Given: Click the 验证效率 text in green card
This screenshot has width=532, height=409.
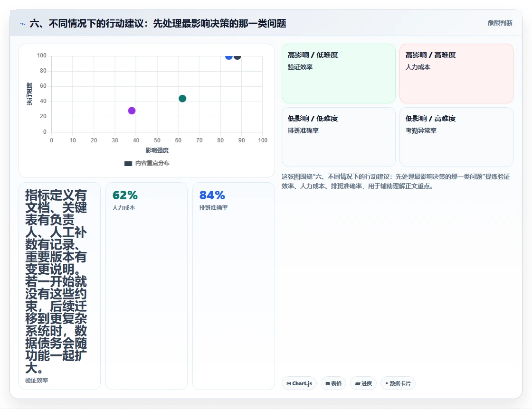Looking at the screenshot, I should coord(300,67).
